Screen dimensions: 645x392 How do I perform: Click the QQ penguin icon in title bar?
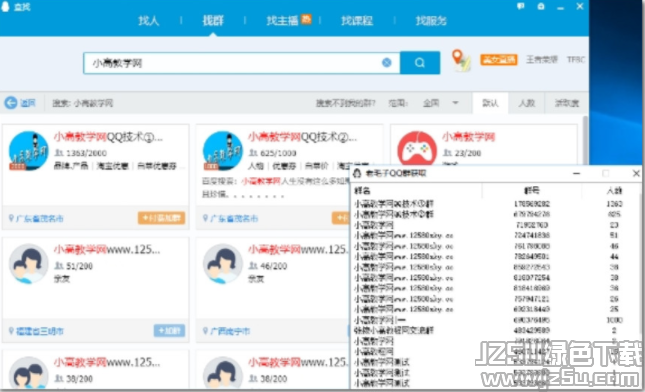[x=5, y=7]
